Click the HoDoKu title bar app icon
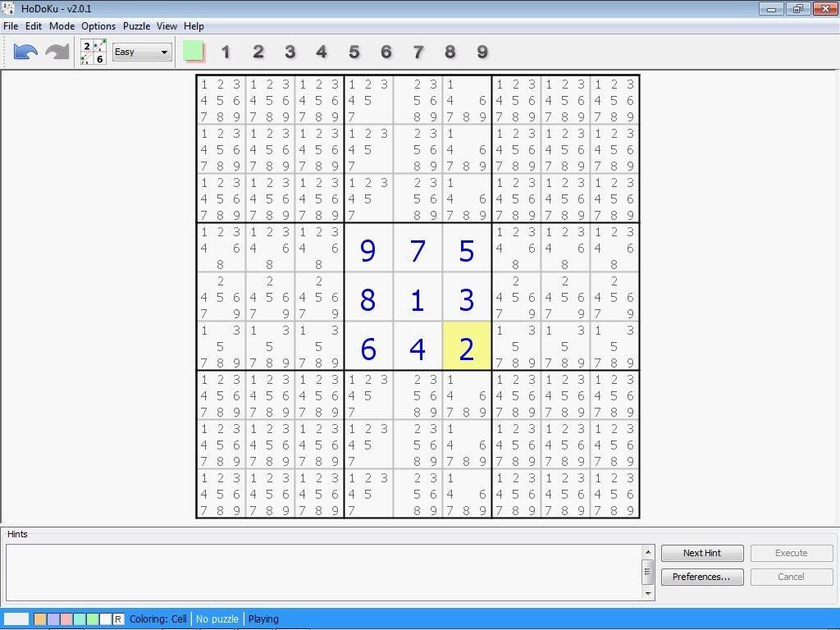The image size is (840, 630). (x=8, y=8)
